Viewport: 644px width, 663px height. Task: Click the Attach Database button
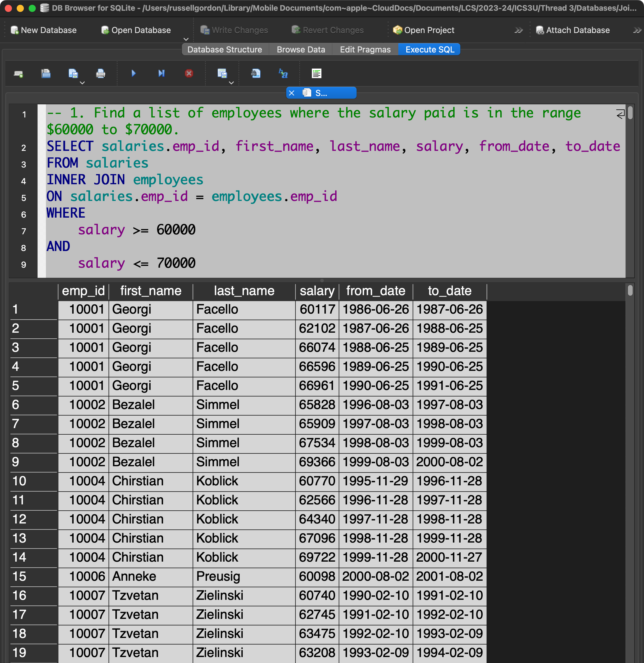[573, 30]
